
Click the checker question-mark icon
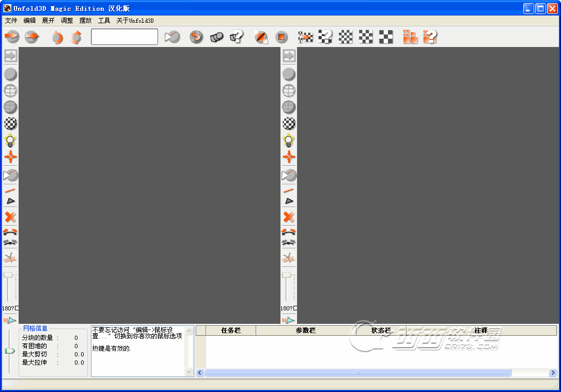tap(325, 37)
